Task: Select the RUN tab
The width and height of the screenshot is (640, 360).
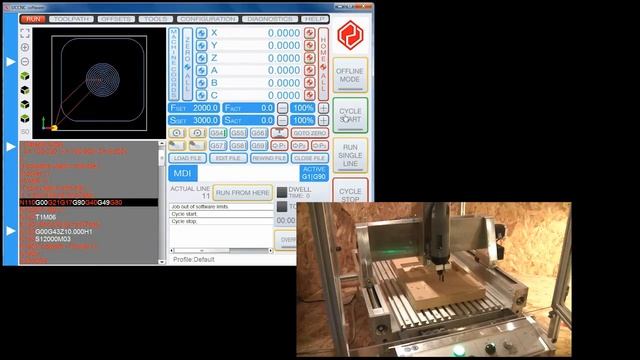Action: [x=33, y=19]
